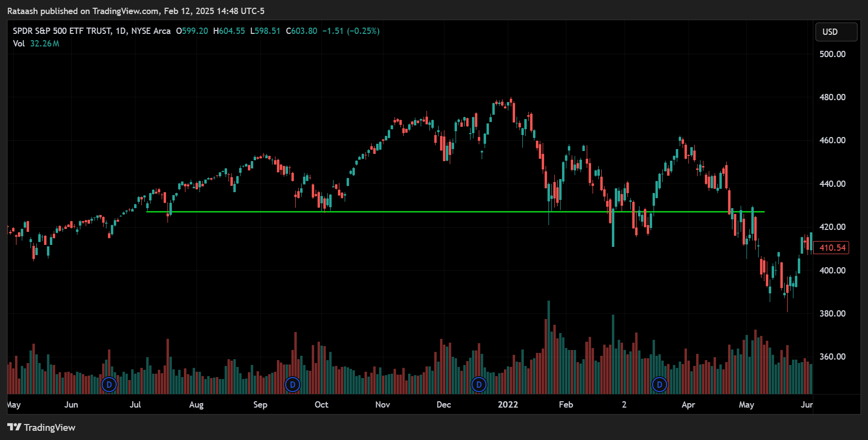Viewport: 868px width, 440px height.
Task: Click the Nov label on time axis
Action: tap(382, 405)
